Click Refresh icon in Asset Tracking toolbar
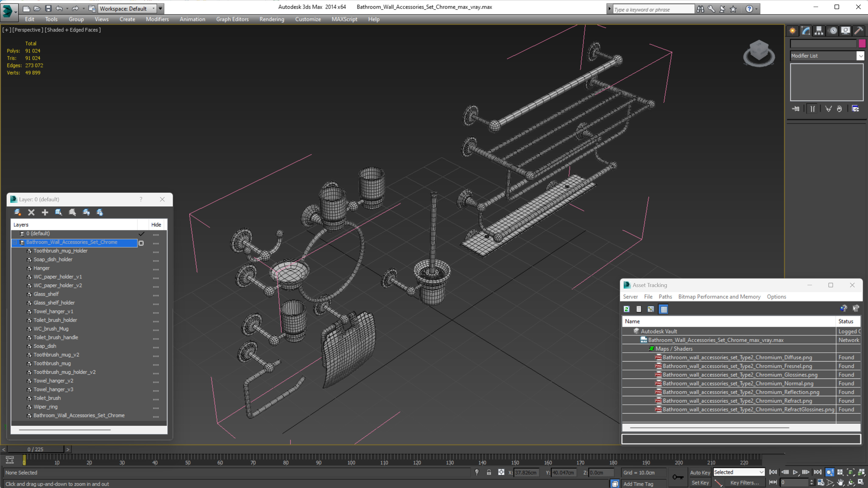Image resolution: width=868 pixels, height=488 pixels. pyautogui.click(x=626, y=309)
